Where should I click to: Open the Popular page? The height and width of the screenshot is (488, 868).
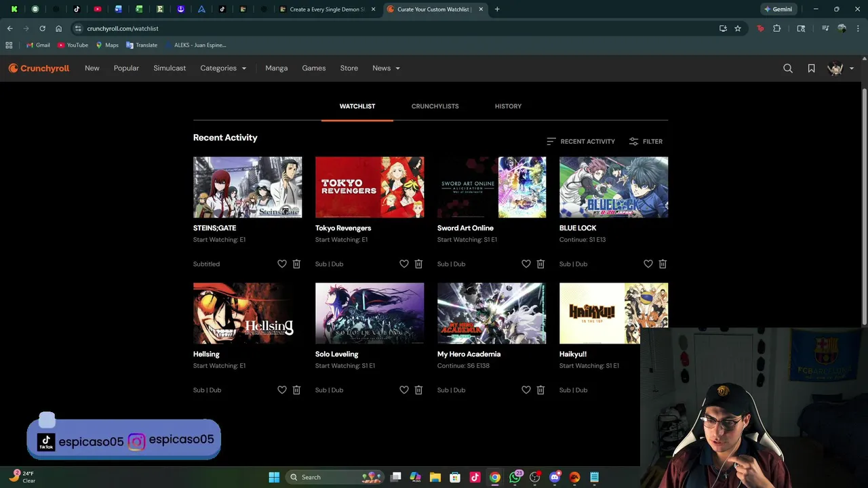[x=126, y=68]
